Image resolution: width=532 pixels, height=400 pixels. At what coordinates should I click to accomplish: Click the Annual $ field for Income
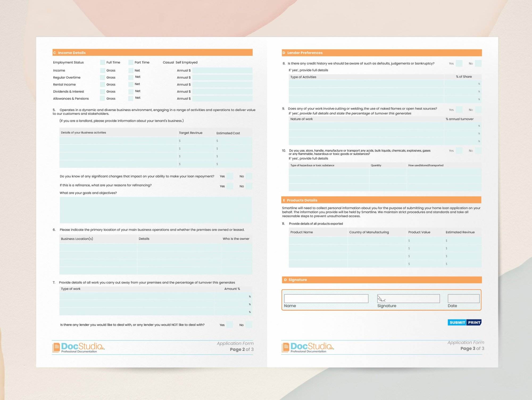pyautogui.click(x=222, y=70)
